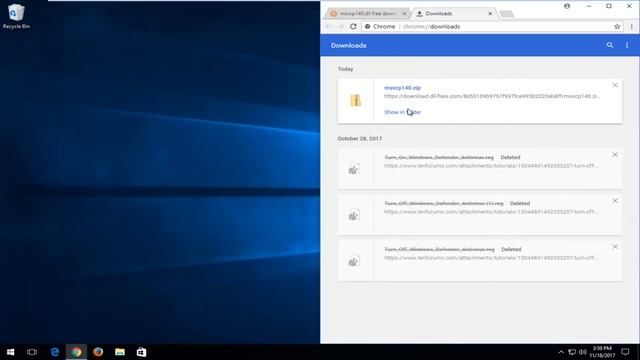This screenshot has width=640, height=360.
Task: Maximize the Chrome window
Action: 609,6
